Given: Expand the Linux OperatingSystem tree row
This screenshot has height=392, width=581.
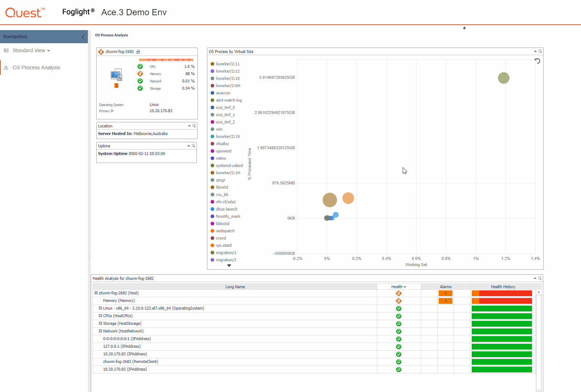Looking at the screenshot, I should (100, 308).
